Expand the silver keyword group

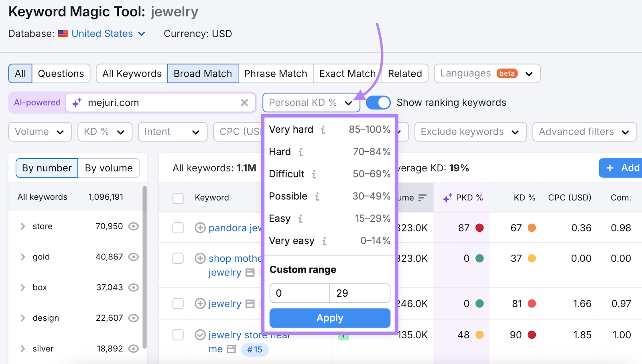(x=23, y=348)
